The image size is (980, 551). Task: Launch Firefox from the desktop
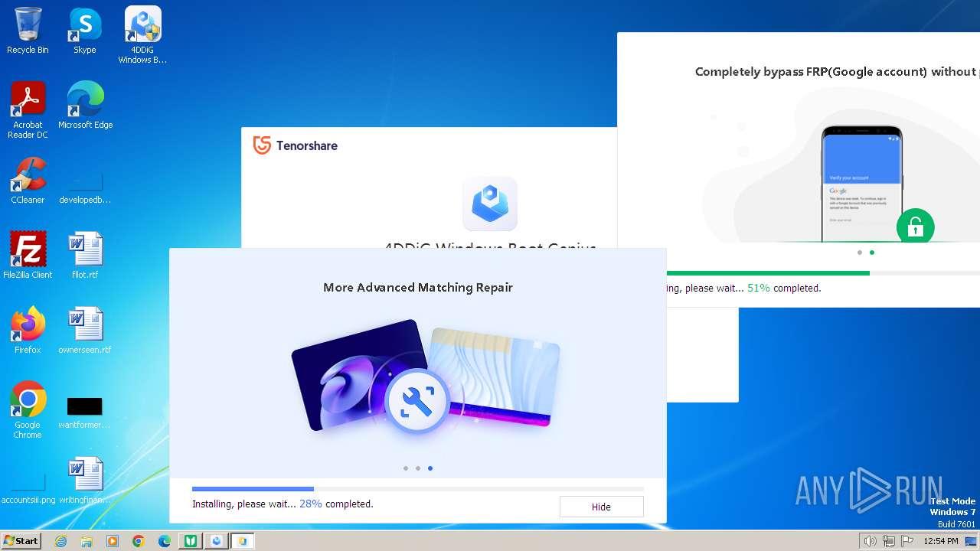(28, 331)
